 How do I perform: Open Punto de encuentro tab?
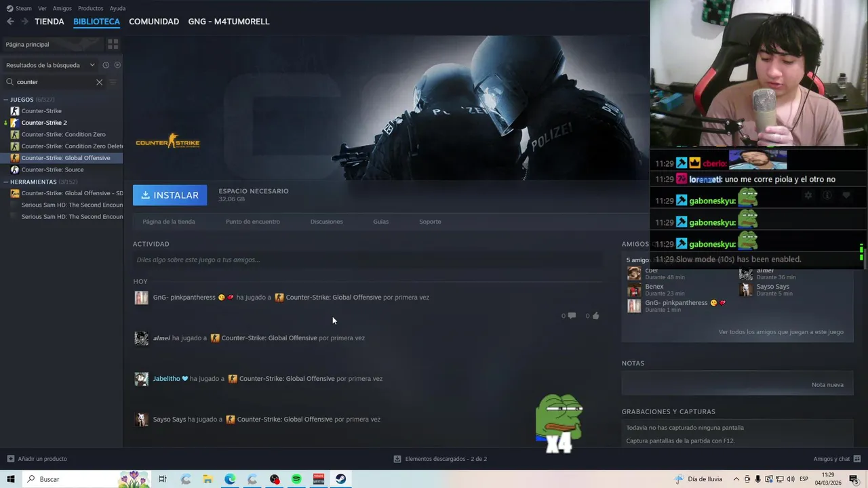[x=253, y=222]
